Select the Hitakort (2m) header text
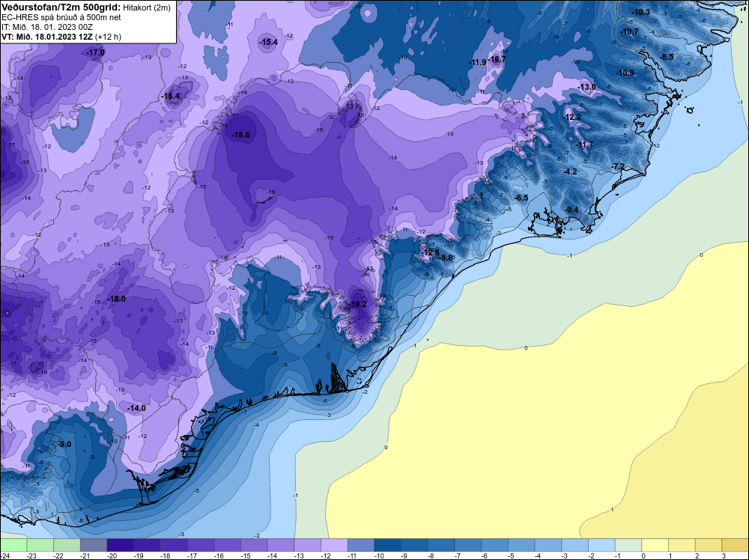Viewport: 749px width, 560px height. 146,7
